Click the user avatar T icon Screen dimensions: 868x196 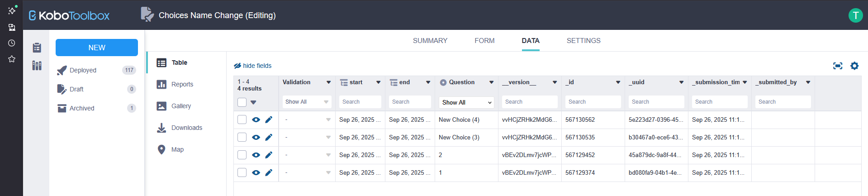(x=855, y=15)
